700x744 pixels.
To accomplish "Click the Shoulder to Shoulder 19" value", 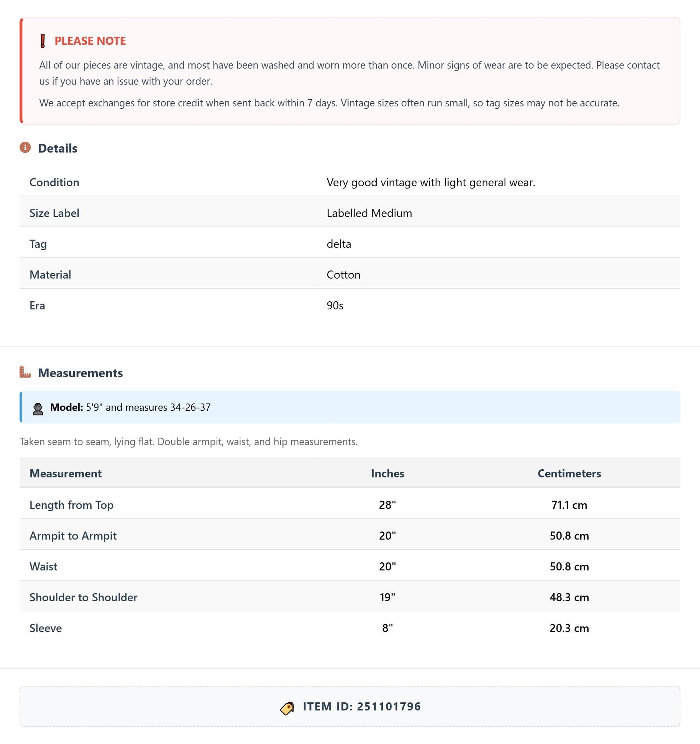I will point(387,597).
